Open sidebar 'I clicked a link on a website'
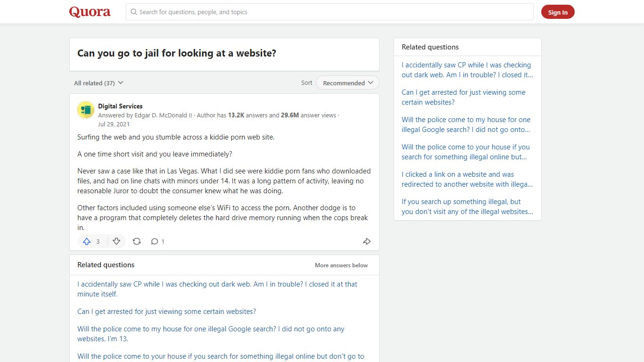The image size is (644, 362). point(467,179)
